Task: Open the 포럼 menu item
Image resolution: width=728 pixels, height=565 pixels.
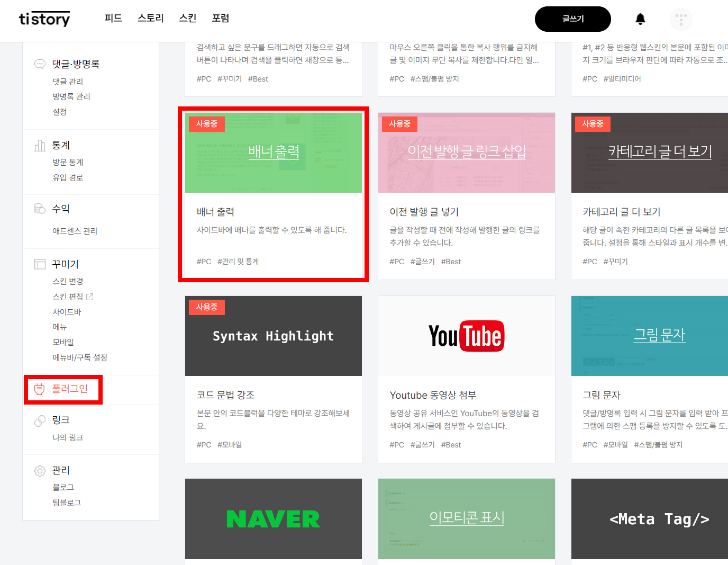Action: (x=221, y=17)
